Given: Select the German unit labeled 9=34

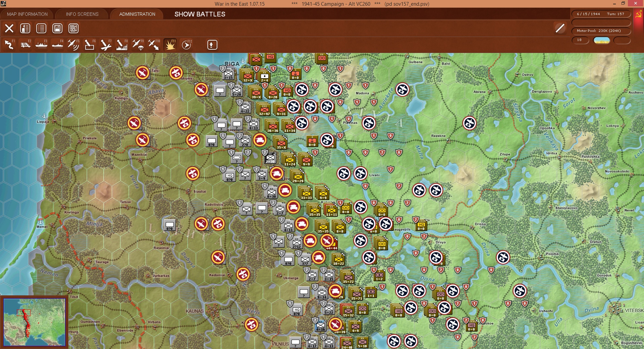Looking at the screenshot, I should click(322, 293).
